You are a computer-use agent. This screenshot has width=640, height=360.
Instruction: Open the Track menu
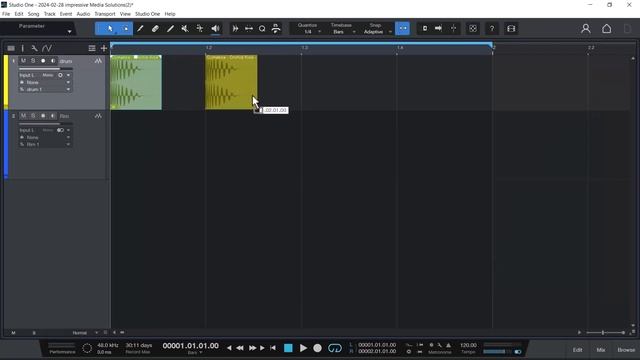[49, 14]
